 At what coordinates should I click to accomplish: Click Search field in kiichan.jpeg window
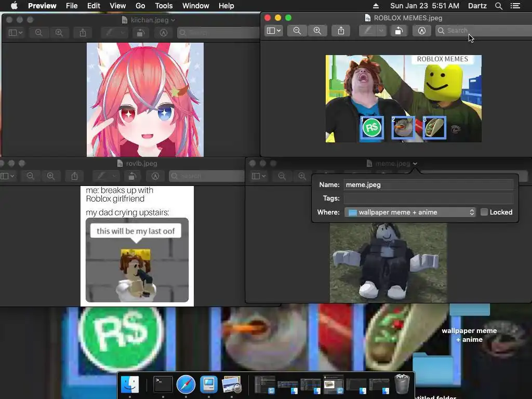(x=219, y=33)
